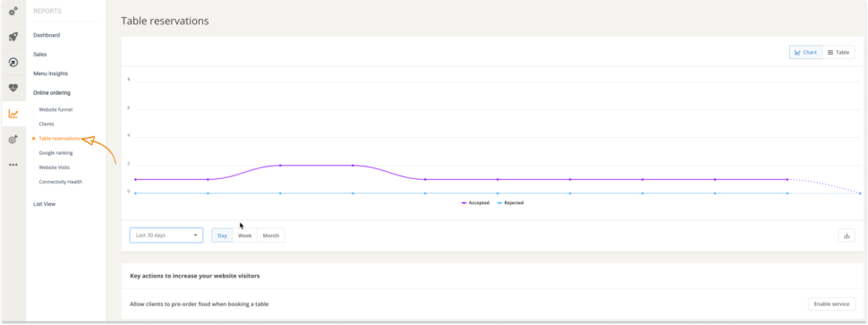
Task: Click the download chart export icon
Action: [847, 235]
